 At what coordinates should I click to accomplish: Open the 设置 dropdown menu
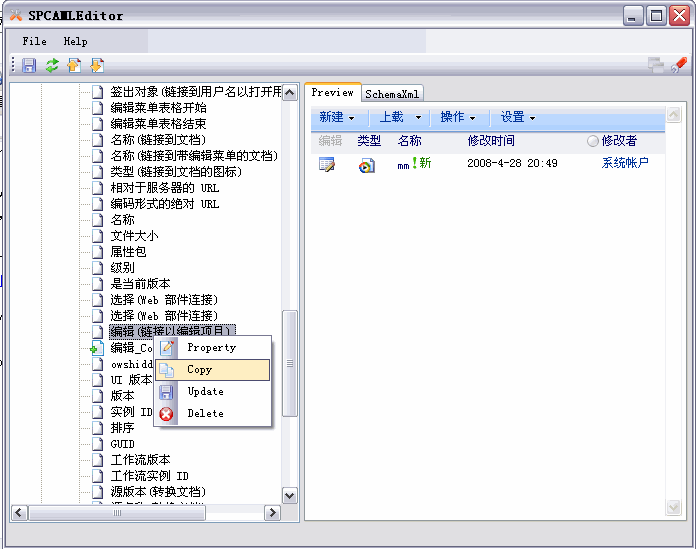pyautogui.click(x=518, y=117)
